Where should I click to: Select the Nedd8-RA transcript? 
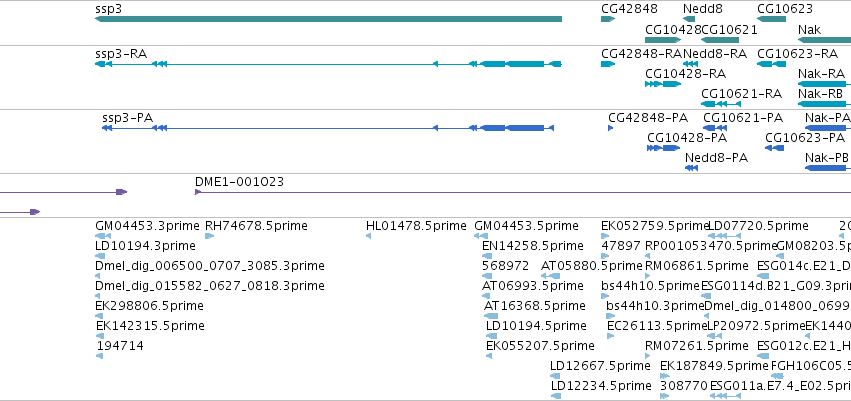tap(690, 64)
